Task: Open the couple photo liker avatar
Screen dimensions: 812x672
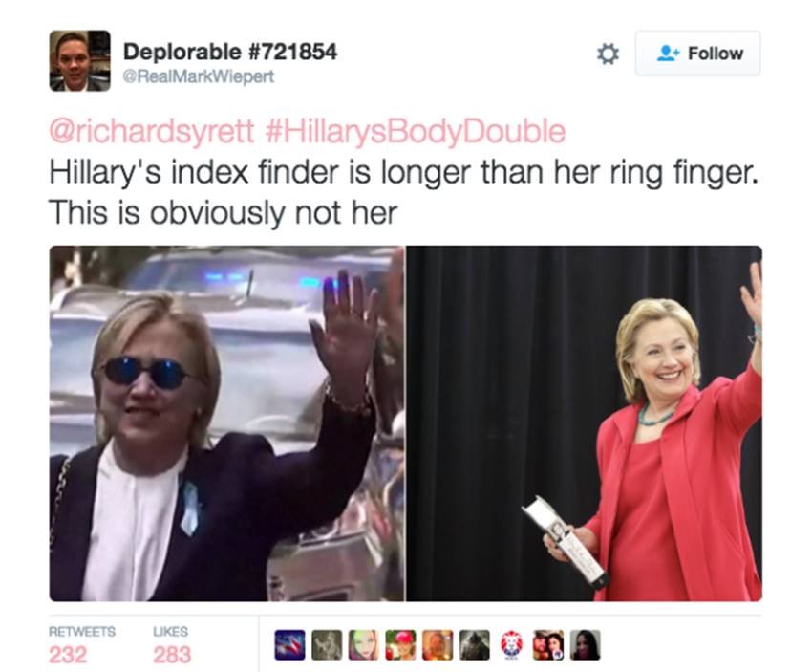Action: pyautogui.click(x=548, y=645)
